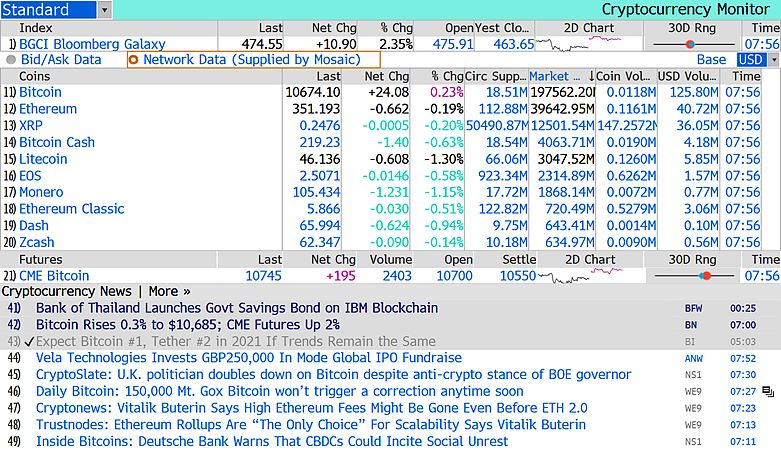Click the Futures section header
The image size is (781, 453).
click(x=41, y=260)
